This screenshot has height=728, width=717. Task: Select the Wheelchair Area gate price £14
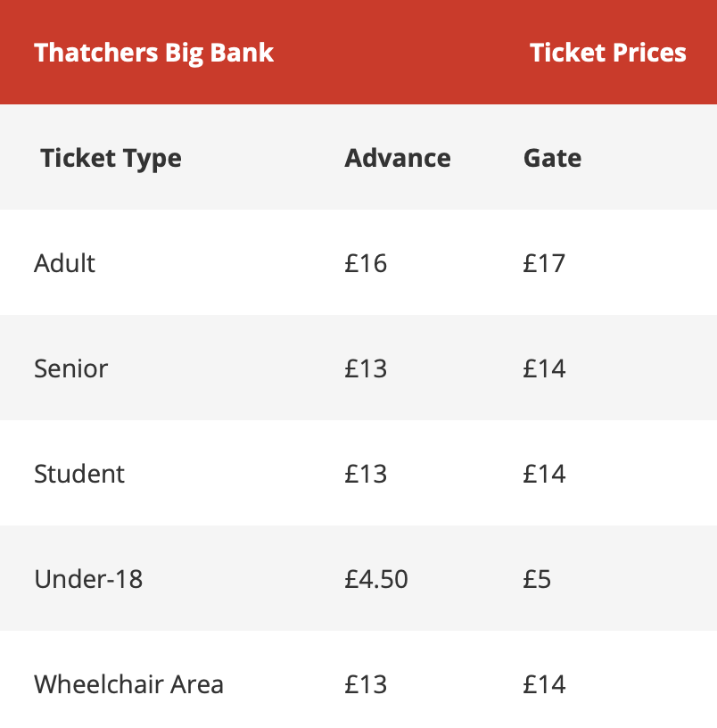click(x=544, y=684)
